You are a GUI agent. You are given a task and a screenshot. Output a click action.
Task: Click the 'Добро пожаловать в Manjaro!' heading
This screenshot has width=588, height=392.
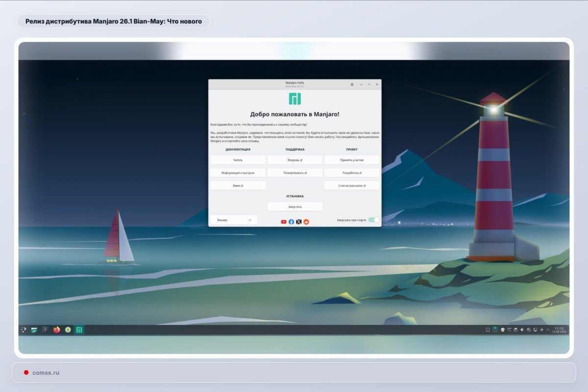coord(294,114)
